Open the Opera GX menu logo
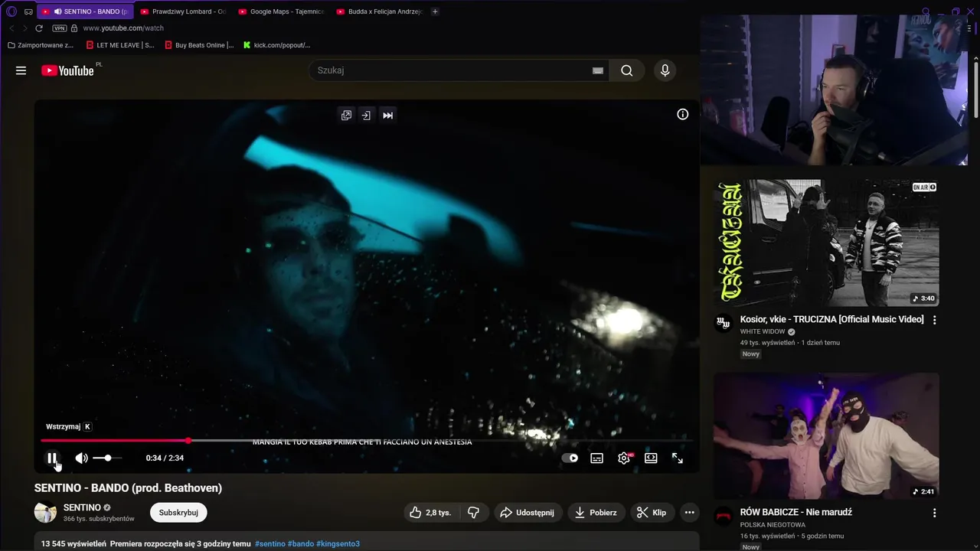This screenshot has height=551, width=980. tap(11, 11)
